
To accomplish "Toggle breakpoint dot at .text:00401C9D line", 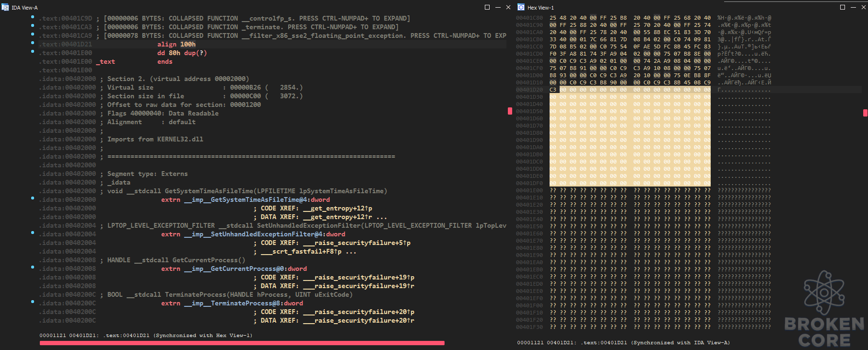I will click(x=33, y=17).
